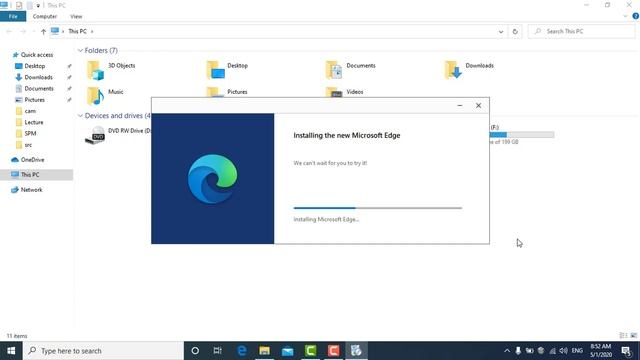
Task: Open the SPM folder in sidebar
Action: (x=30, y=133)
